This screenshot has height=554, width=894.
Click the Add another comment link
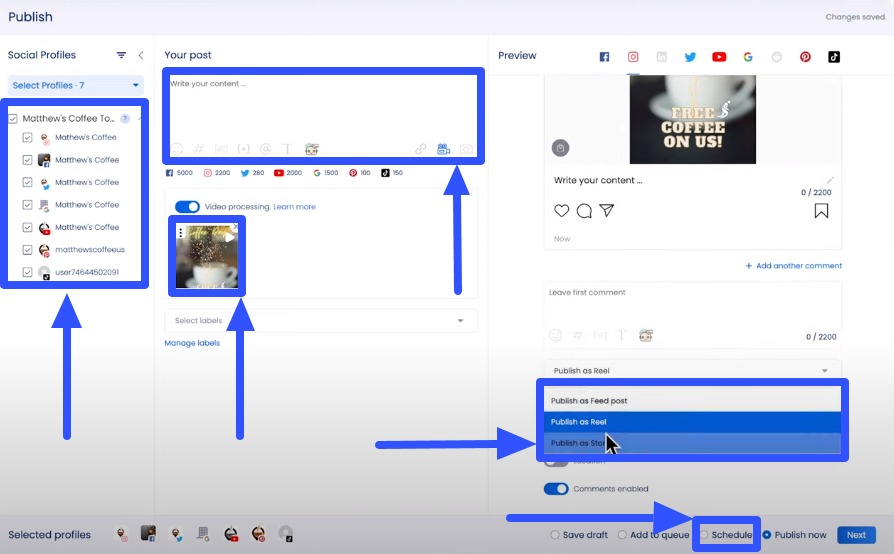794,266
